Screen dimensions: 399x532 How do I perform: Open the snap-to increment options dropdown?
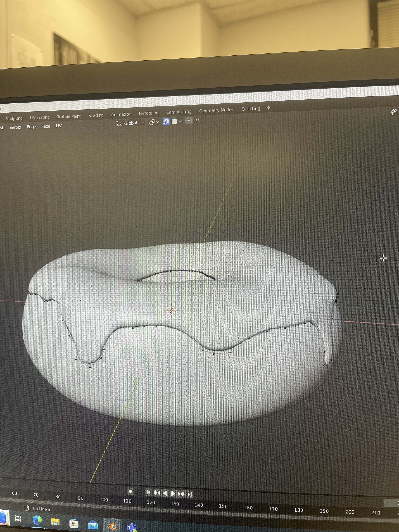click(x=177, y=121)
